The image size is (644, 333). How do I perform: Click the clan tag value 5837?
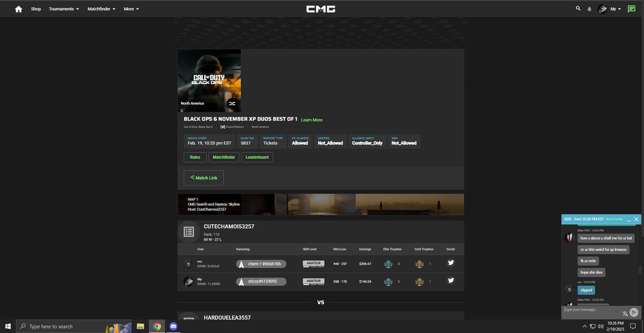tap(246, 143)
